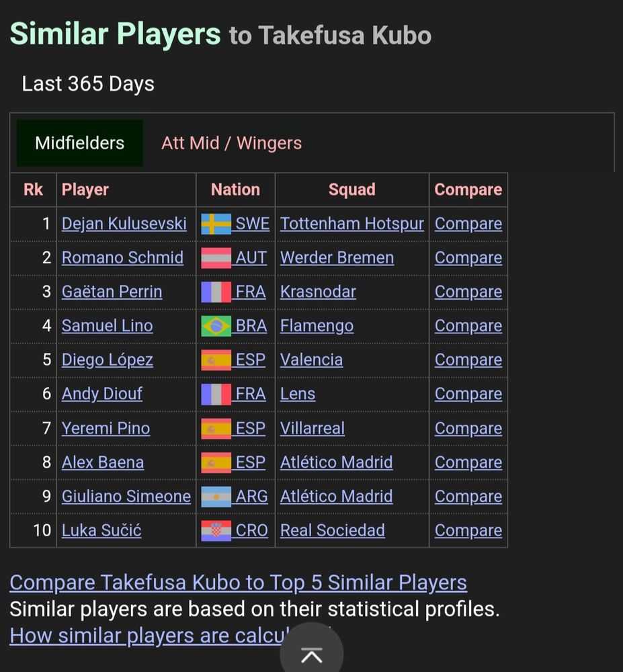Screen dimensions: 623x672
Task: Open the Flamengo squad page
Action: tap(316, 325)
